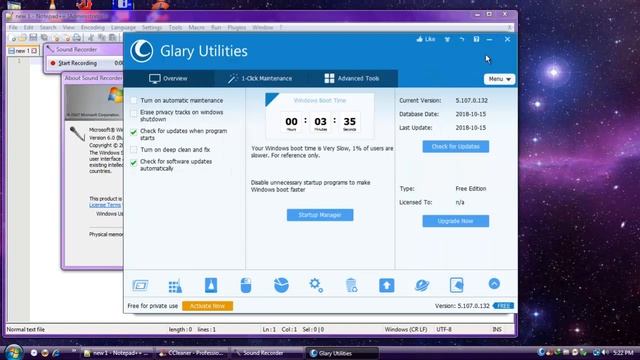Screen dimensions: 640x360
Task: Click Windows (CR LF) in Notepad++ status bar
Action: point(406,329)
